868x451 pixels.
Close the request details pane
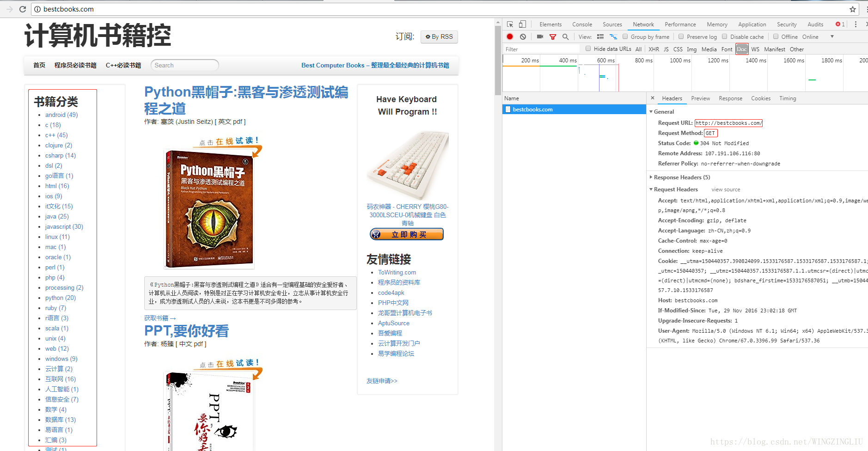(x=653, y=98)
